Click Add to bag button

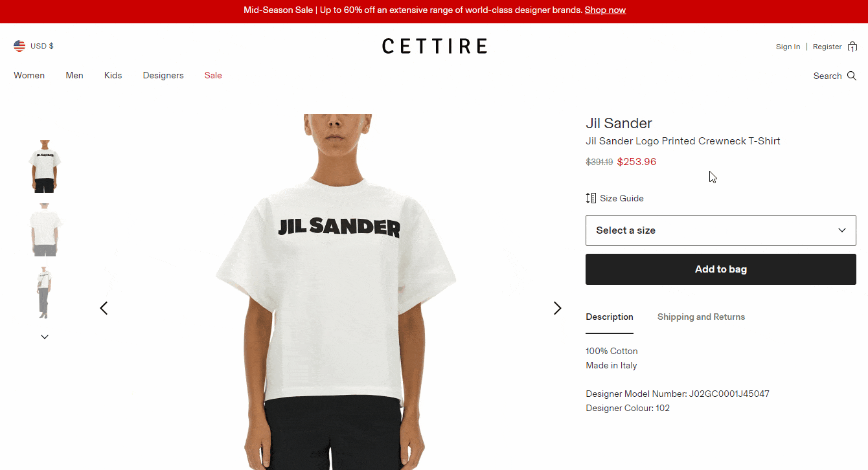pos(721,269)
